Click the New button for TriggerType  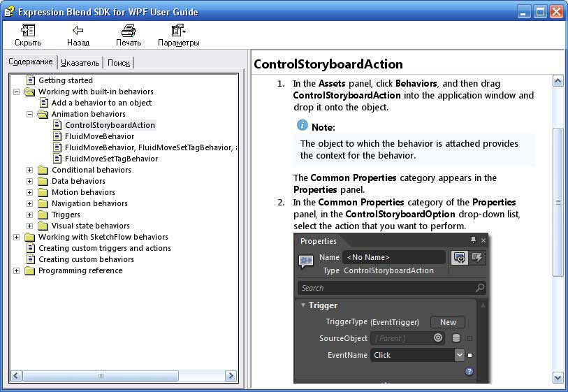(x=448, y=322)
